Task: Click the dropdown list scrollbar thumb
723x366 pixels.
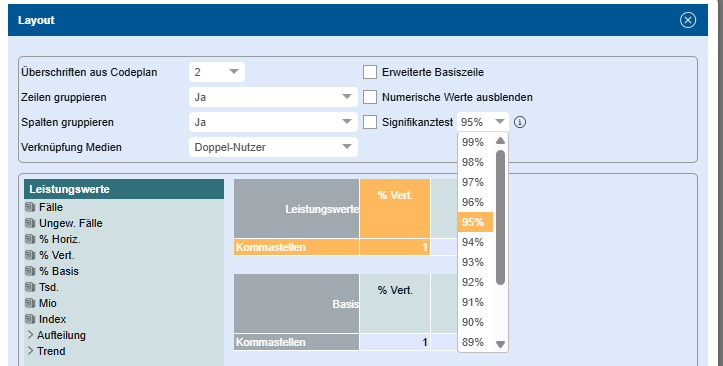Action: (x=500, y=218)
